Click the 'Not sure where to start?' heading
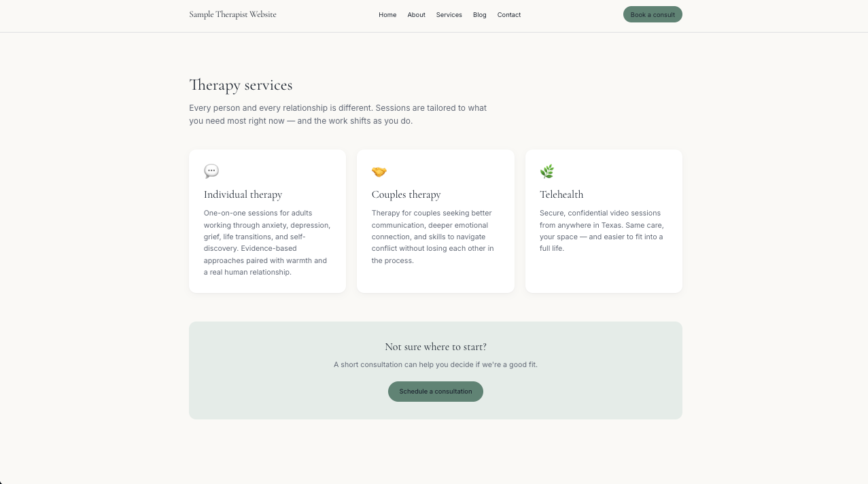868x484 pixels. coord(436,347)
